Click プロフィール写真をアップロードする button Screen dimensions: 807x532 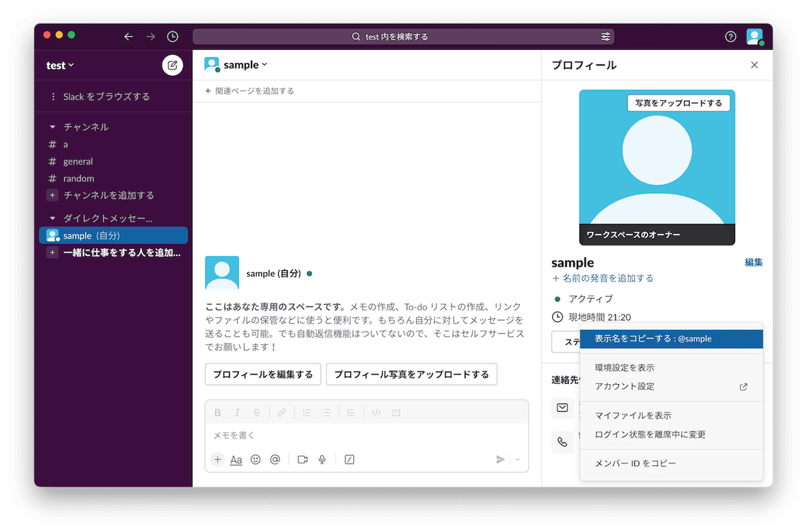pyautogui.click(x=411, y=374)
